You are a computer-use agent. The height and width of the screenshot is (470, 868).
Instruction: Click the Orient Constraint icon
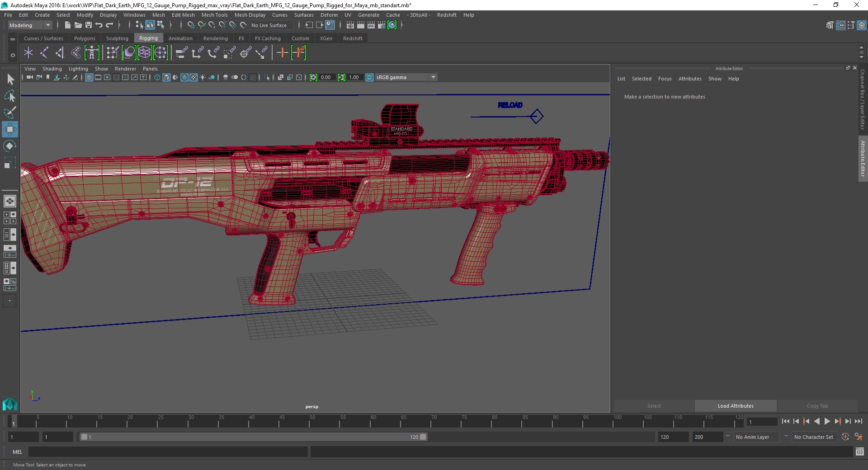coord(213,53)
